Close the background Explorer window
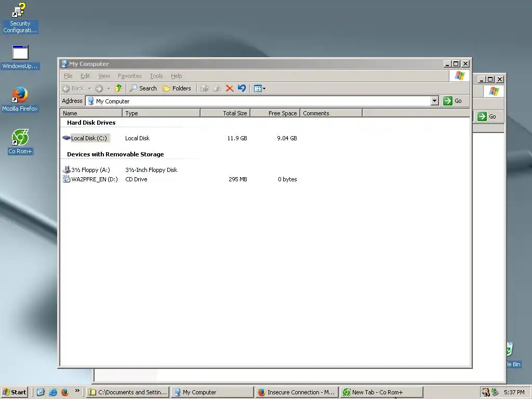This screenshot has width=532, height=399. [500, 79]
